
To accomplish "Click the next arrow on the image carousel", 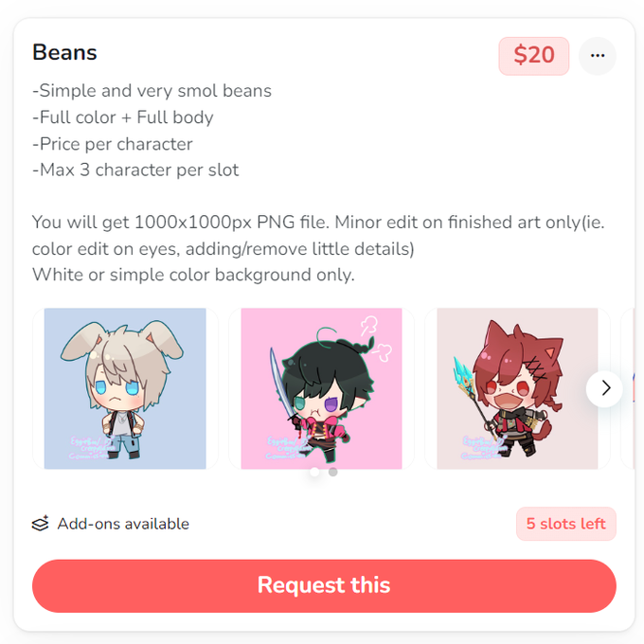I will pyautogui.click(x=604, y=388).
